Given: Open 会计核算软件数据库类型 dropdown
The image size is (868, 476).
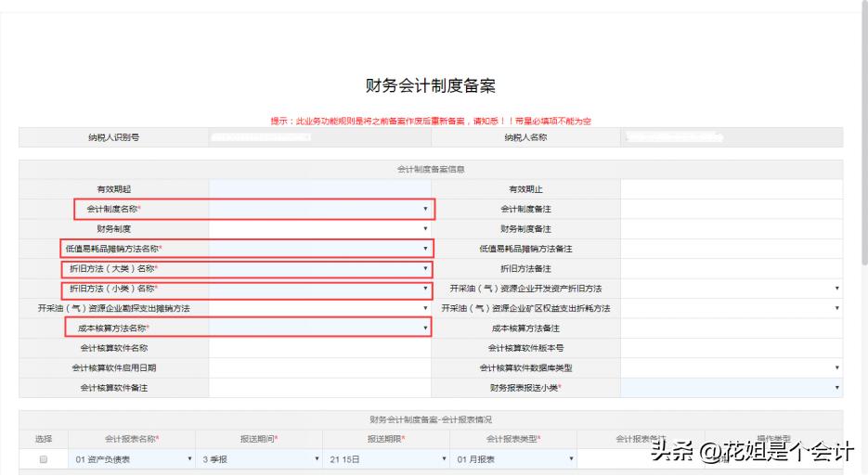Looking at the screenshot, I should [x=732, y=368].
